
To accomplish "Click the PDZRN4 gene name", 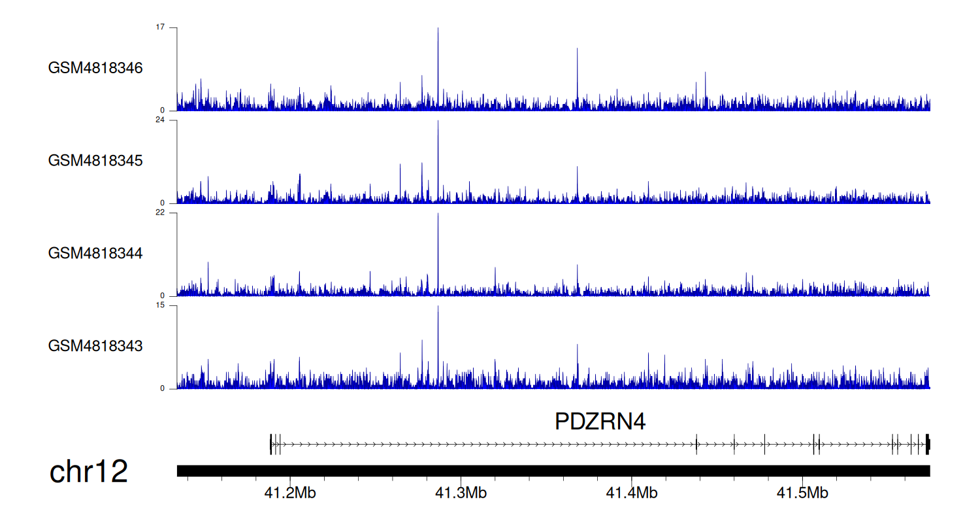I will click(600, 422).
